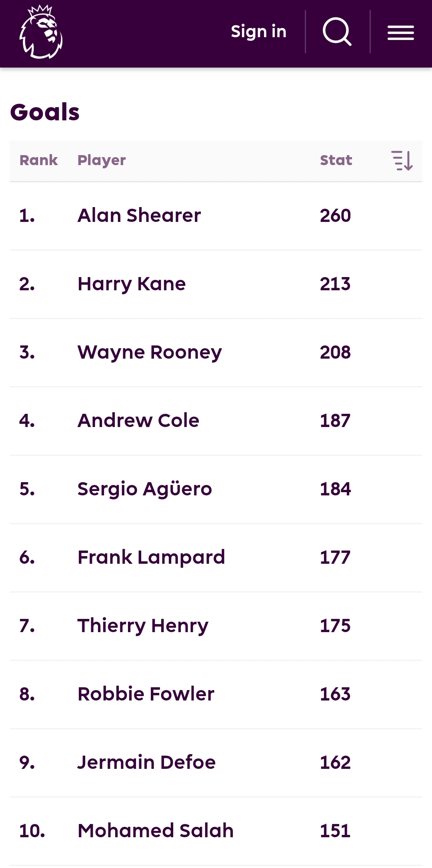This screenshot has width=432, height=868.
Task: Select Wayne Rooney in the list
Action: click(150, 352)
